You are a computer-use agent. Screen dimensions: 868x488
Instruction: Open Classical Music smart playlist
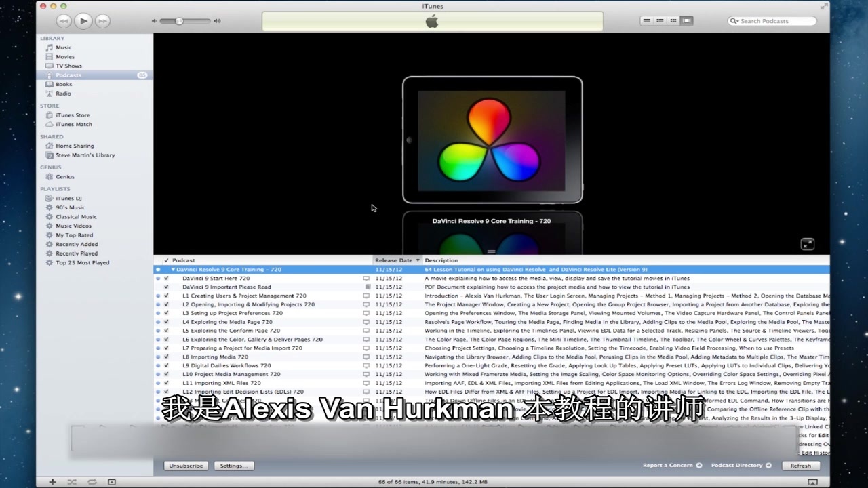point(76,217)
